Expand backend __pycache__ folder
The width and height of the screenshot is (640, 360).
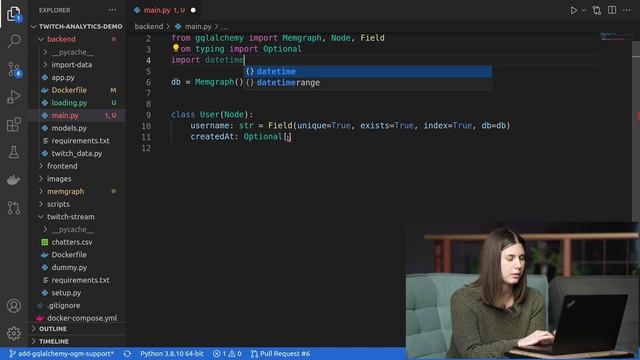(x=77, y=52)
